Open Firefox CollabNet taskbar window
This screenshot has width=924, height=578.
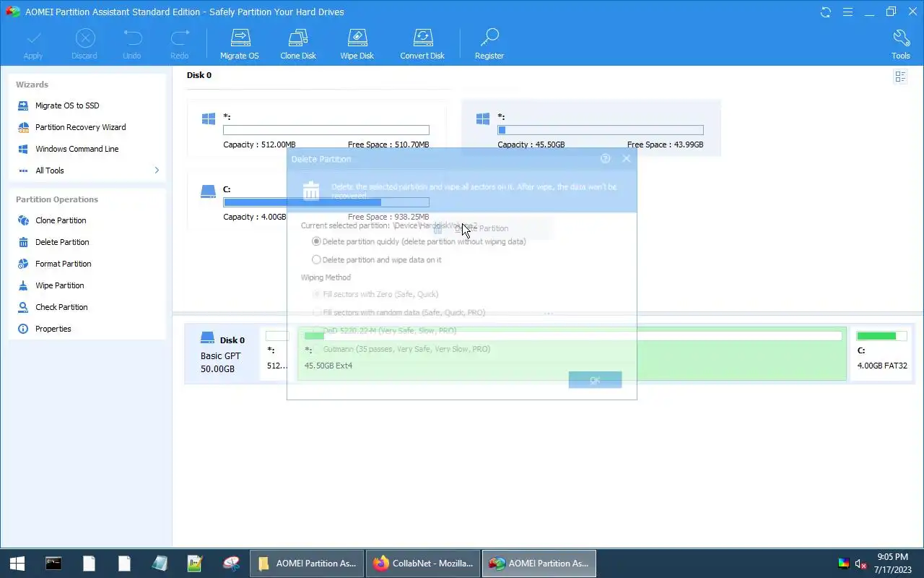click(x=424, y=564)
